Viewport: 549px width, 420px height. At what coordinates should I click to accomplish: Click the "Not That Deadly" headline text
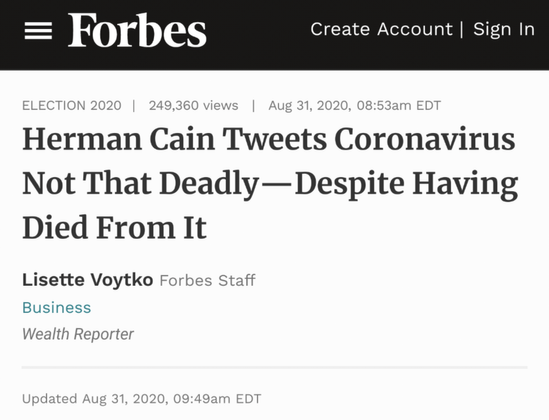click(140, 183)
